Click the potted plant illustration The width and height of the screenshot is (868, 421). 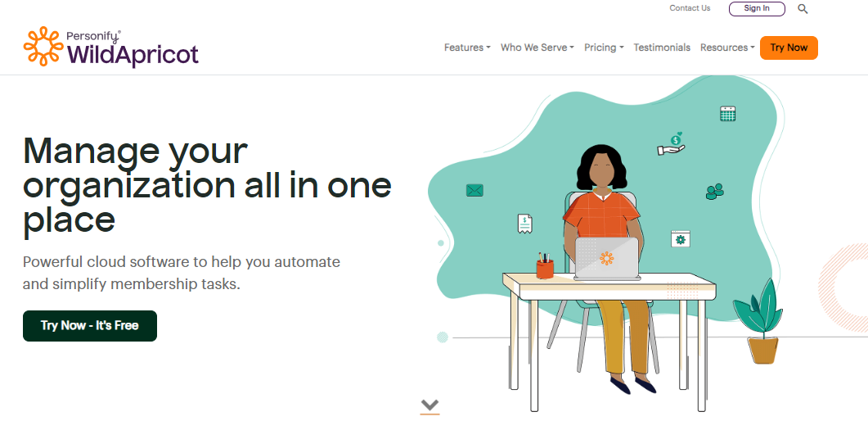(x=759, y=321)
